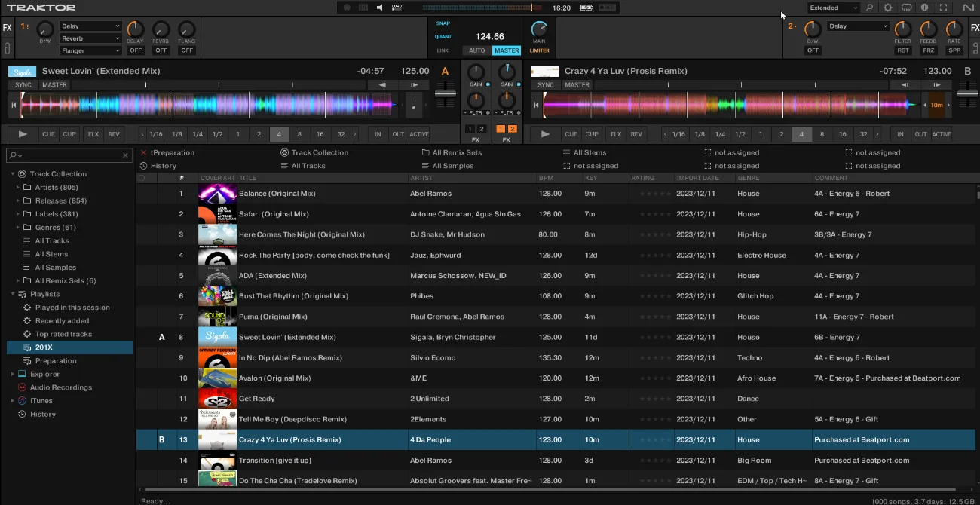Open All Tracks favorite
This screenshot has width=980, height=505.
303,166
